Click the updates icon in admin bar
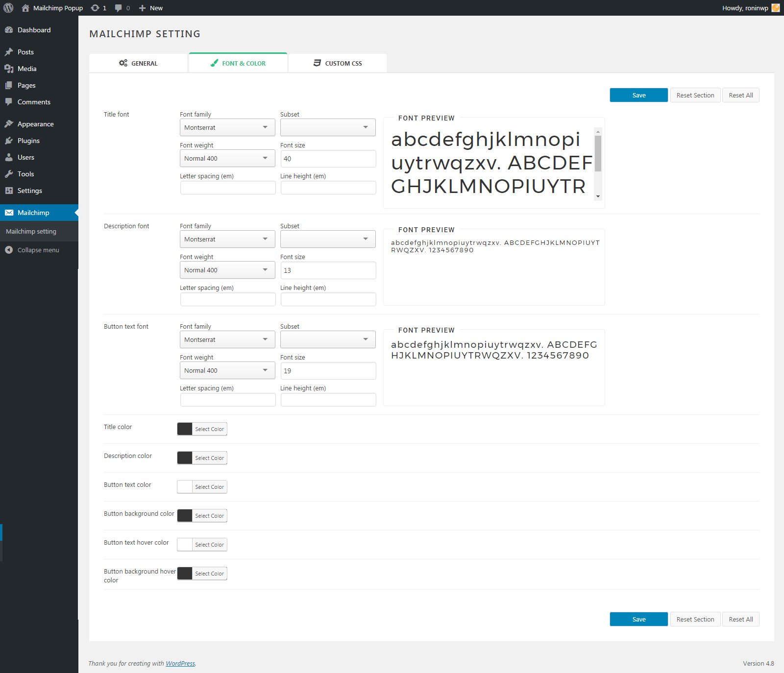The width and height of the screenshot is (784, 673). point(95,8)
